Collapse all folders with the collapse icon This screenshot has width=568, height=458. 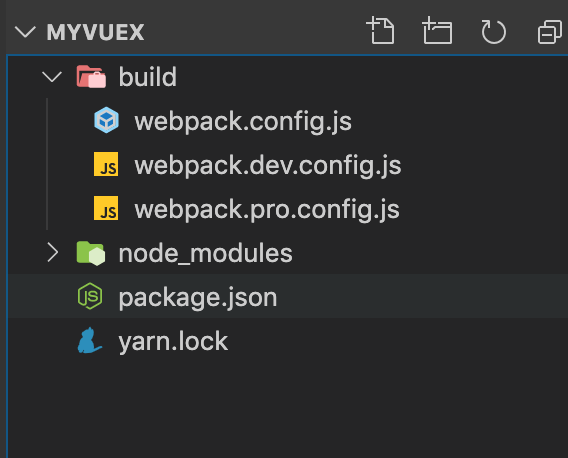point(550,32)
